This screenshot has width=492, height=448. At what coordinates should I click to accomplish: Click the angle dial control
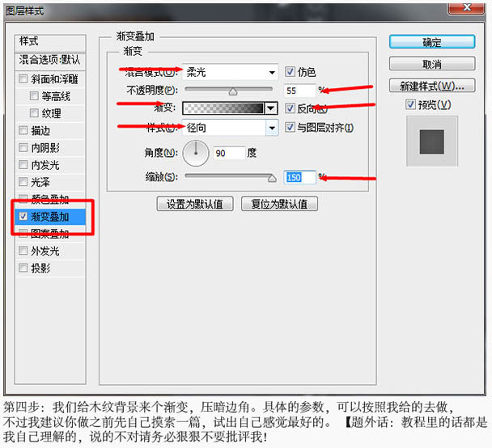[196, 154]
